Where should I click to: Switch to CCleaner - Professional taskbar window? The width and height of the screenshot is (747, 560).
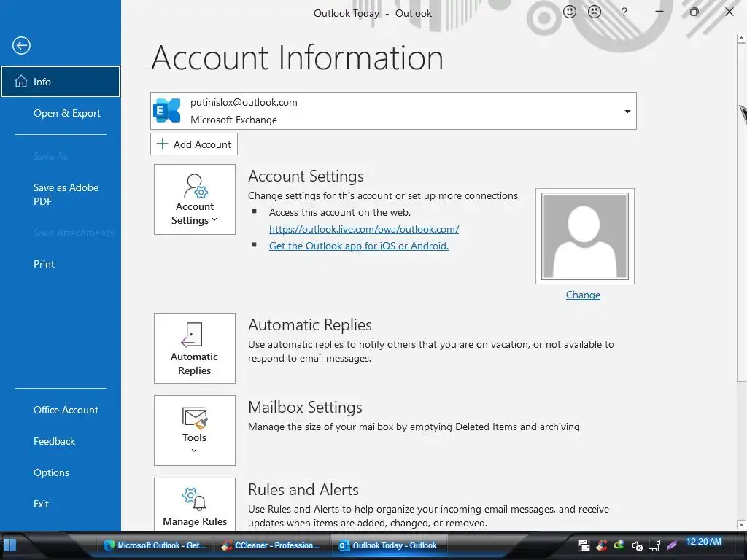click(271, 545)
